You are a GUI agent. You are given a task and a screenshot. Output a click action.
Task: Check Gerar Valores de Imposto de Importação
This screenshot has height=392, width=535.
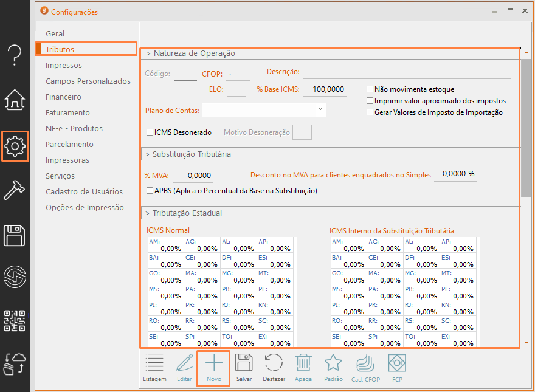tap(370, 112)
